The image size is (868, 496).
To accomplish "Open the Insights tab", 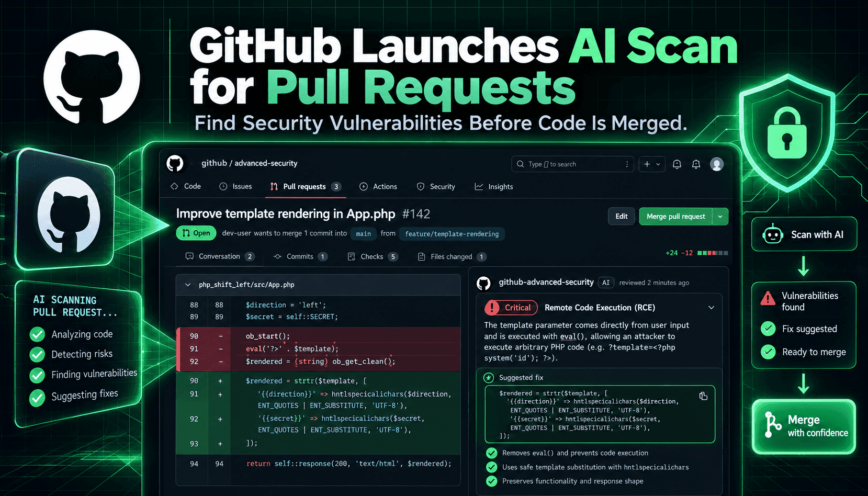I will [x=494, y=186].
